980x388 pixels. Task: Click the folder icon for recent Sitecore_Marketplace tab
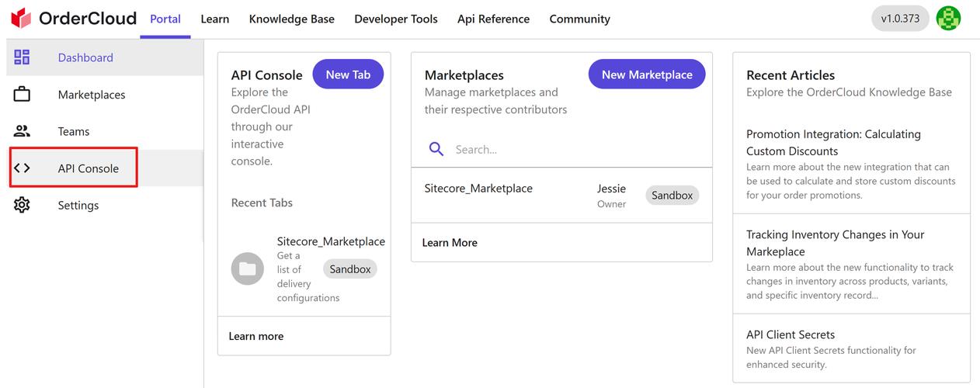pyautogui.click(x=247, y=269)
